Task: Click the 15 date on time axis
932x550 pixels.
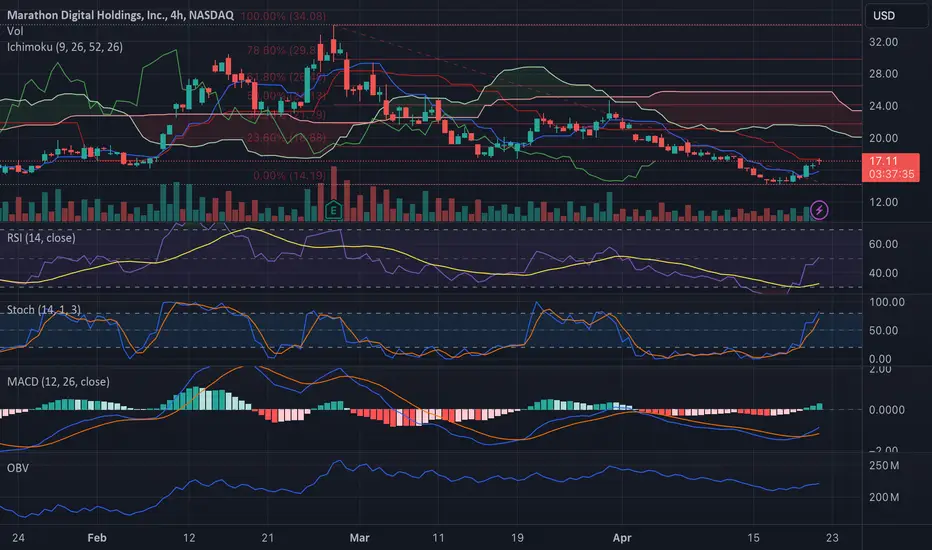Action: click(753, 538)
